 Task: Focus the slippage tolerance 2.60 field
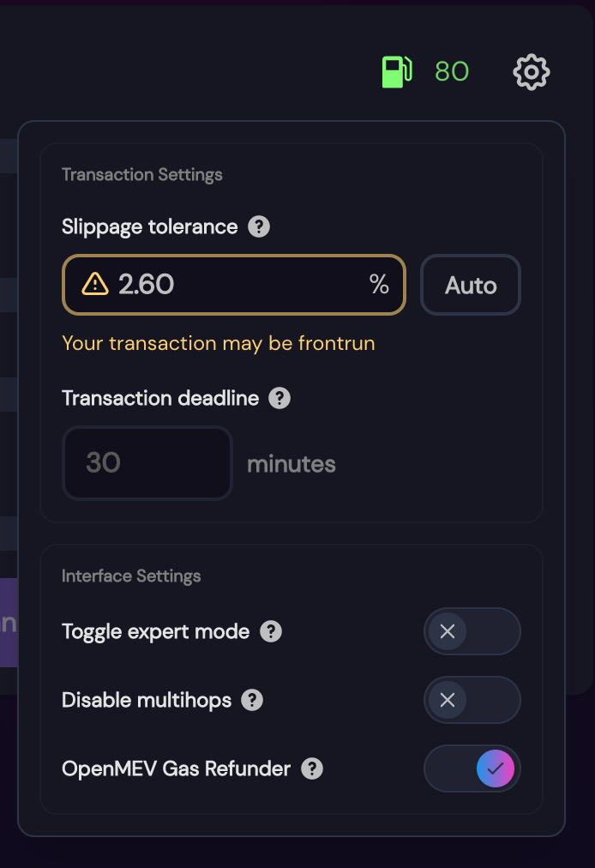233,285
